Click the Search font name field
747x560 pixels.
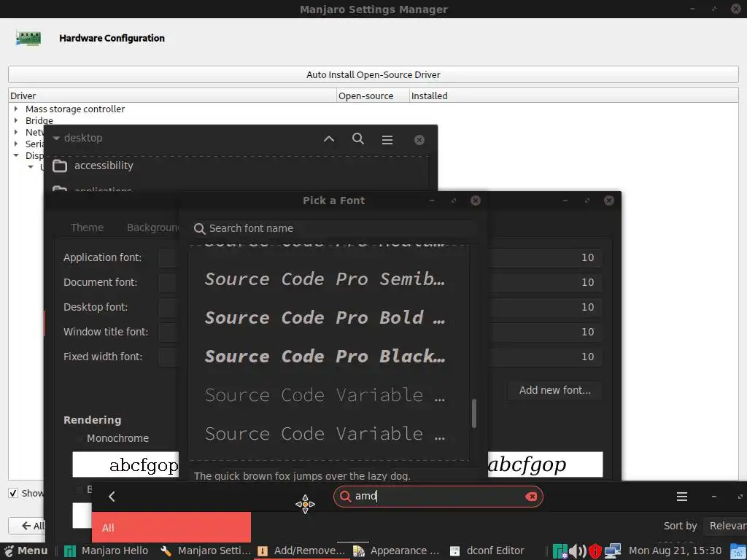pos(333,228)
